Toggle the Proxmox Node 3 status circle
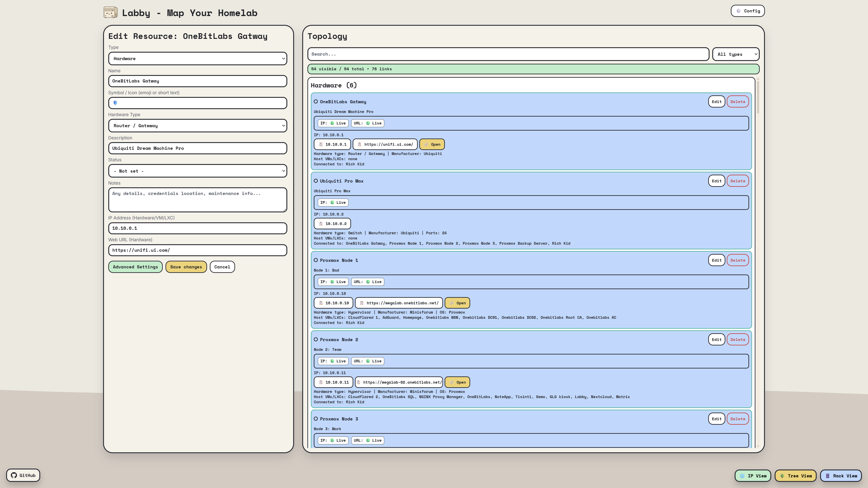868x488 pixels. [x=316, y=419]
